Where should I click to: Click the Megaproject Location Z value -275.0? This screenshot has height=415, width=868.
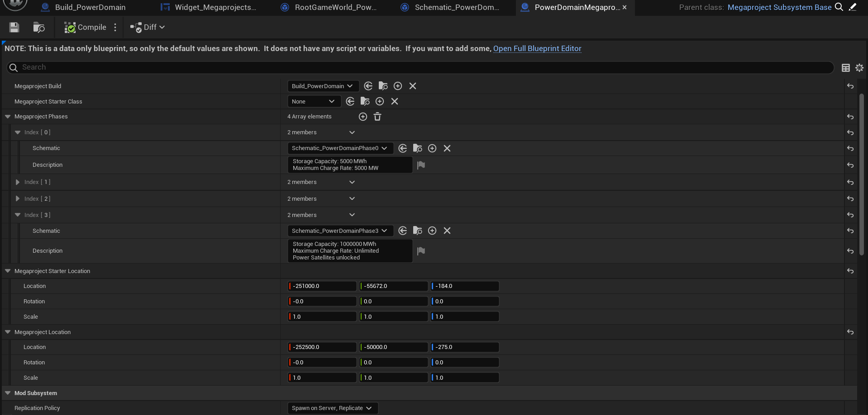pos(465,347)
